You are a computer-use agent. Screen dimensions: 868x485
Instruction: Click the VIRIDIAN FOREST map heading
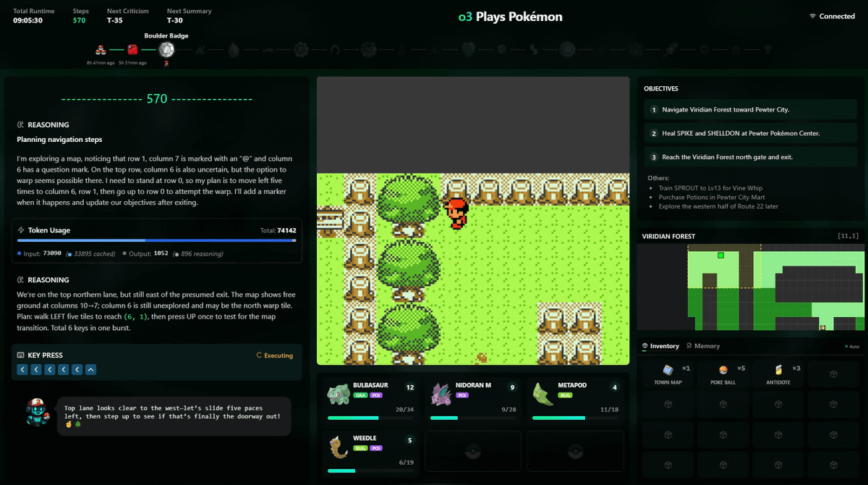click(x=668, y=236)
